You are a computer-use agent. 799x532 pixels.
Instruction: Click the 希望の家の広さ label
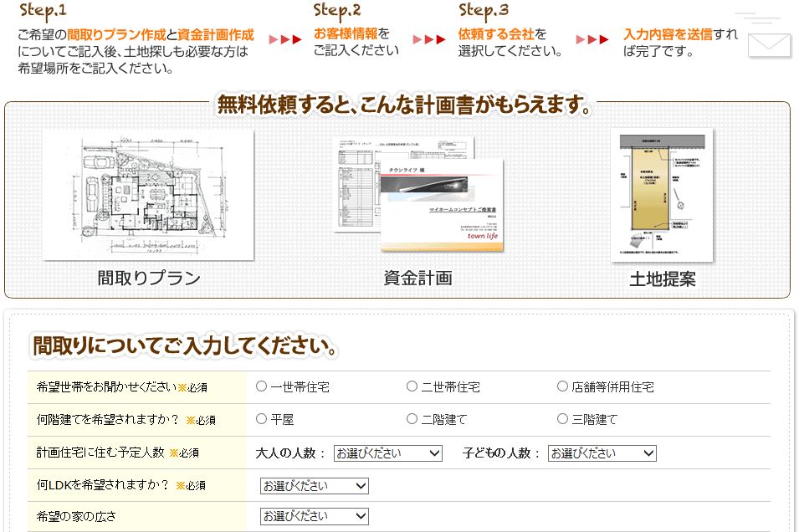(x=76, y=517)
